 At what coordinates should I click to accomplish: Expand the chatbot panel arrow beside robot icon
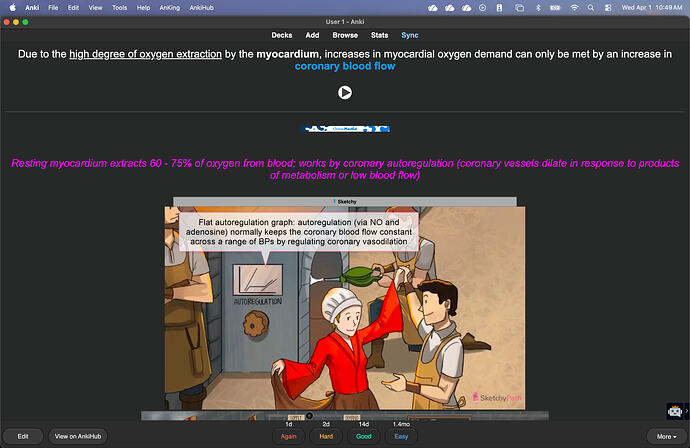686,411
